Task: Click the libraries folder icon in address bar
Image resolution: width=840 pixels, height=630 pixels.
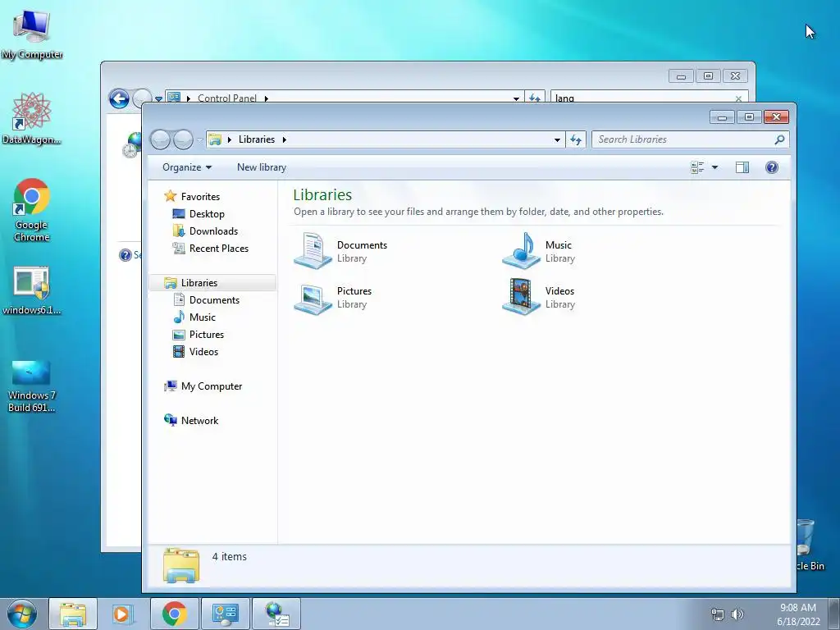Action: 215,139
